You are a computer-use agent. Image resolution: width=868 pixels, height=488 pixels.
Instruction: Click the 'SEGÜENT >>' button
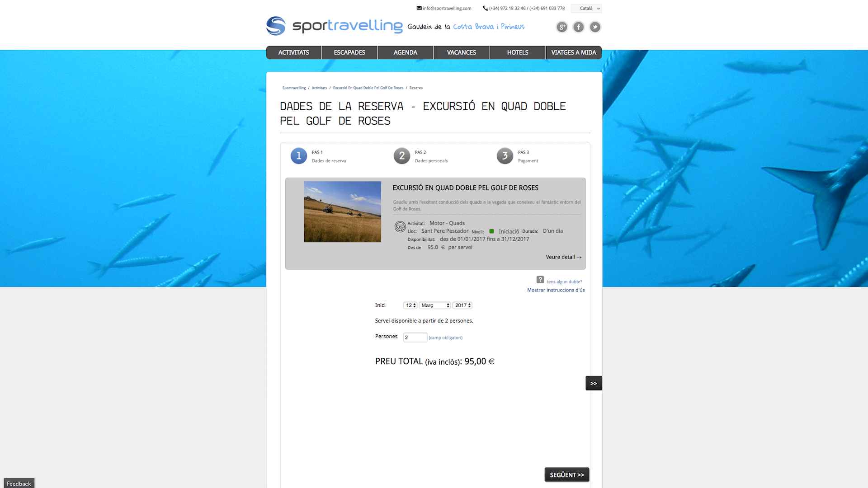tap(566, 475)
